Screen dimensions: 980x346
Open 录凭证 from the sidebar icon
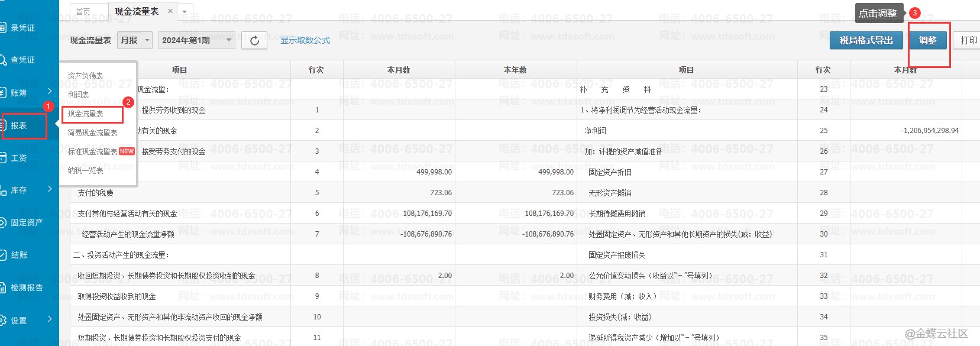click(4, 28)
